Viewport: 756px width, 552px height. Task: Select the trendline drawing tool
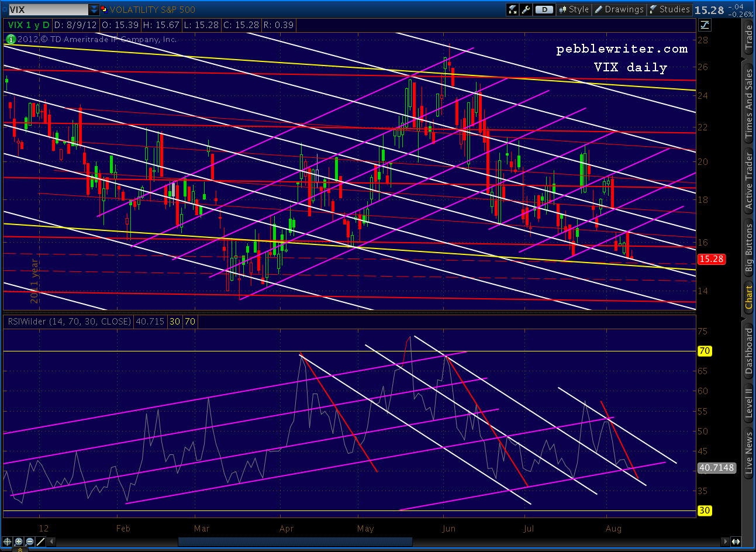coord(40,542)
